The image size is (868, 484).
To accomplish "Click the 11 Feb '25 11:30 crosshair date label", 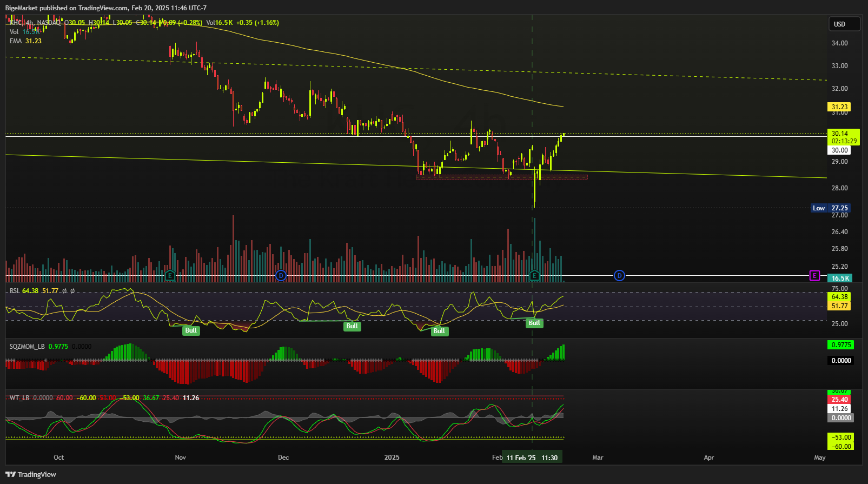I will [532, 458].
